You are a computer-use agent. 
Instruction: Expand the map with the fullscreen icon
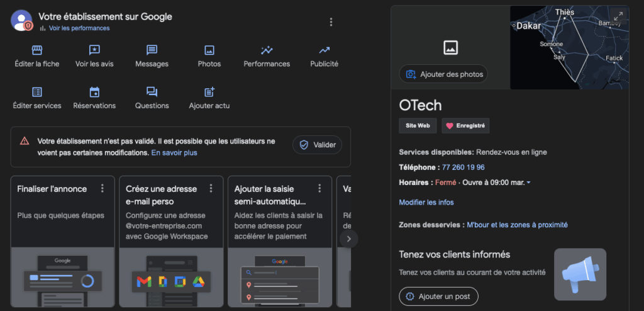(x=618, y=16)
